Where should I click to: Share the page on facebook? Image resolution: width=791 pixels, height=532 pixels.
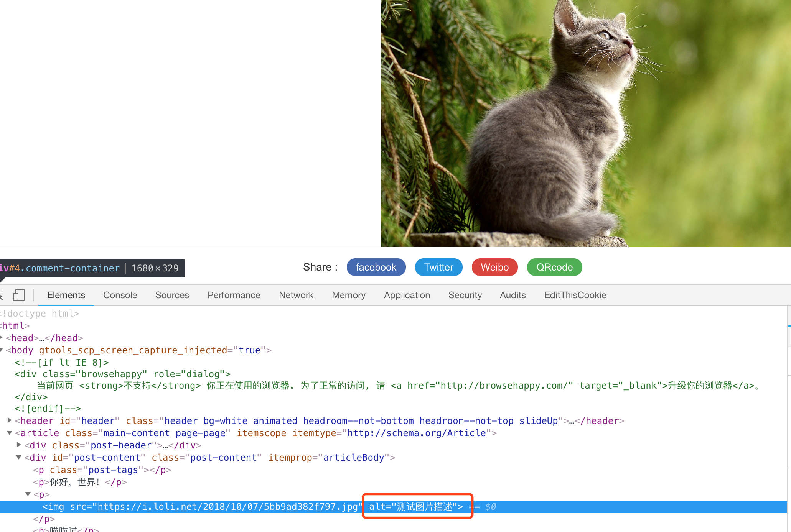pos(376,267)
